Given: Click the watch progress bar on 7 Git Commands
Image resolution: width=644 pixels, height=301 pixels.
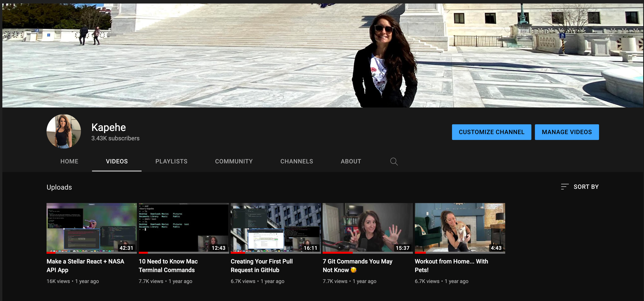Looking at the screenshot, I should [x=368, y=253].
